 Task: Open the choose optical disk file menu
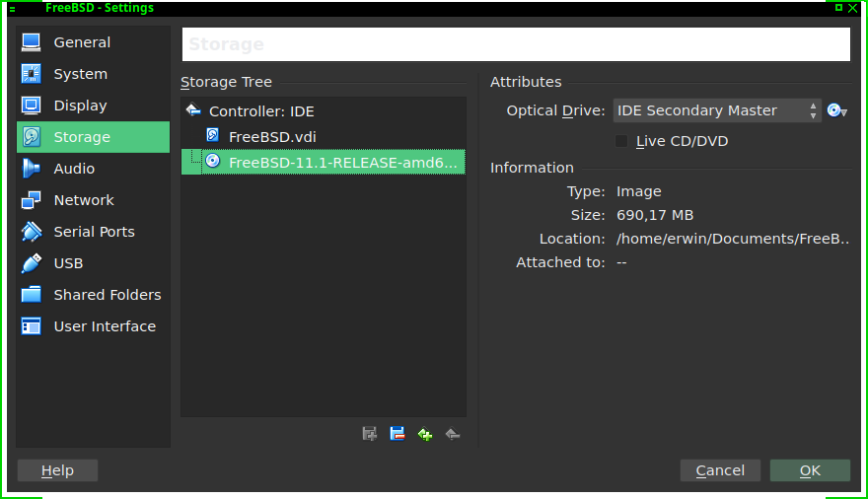coord(837,110)
